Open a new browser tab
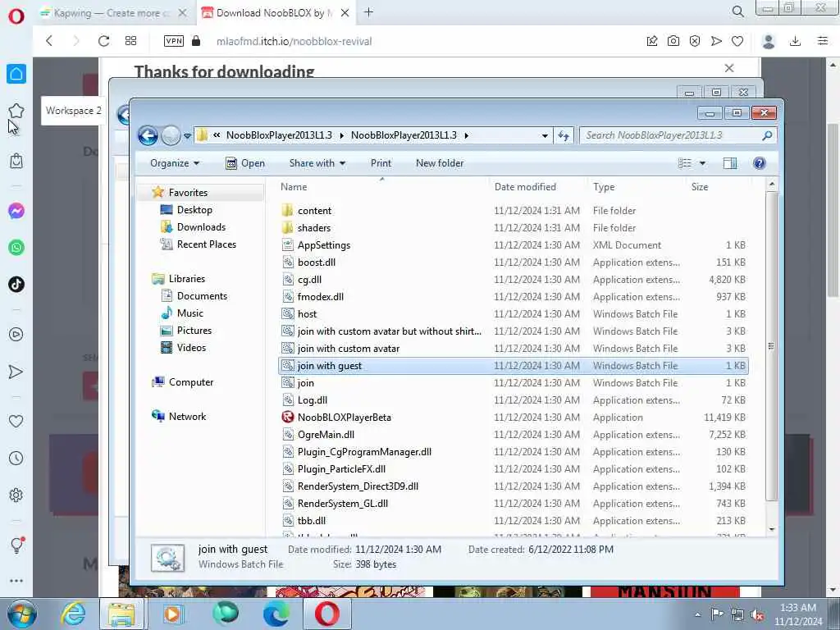The height and width of the screenshot is (630, 840). point(368,12)
